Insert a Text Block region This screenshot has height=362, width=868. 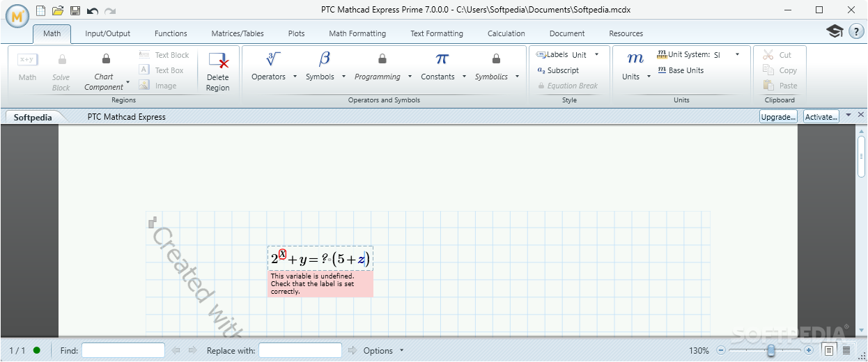[164, 55]
